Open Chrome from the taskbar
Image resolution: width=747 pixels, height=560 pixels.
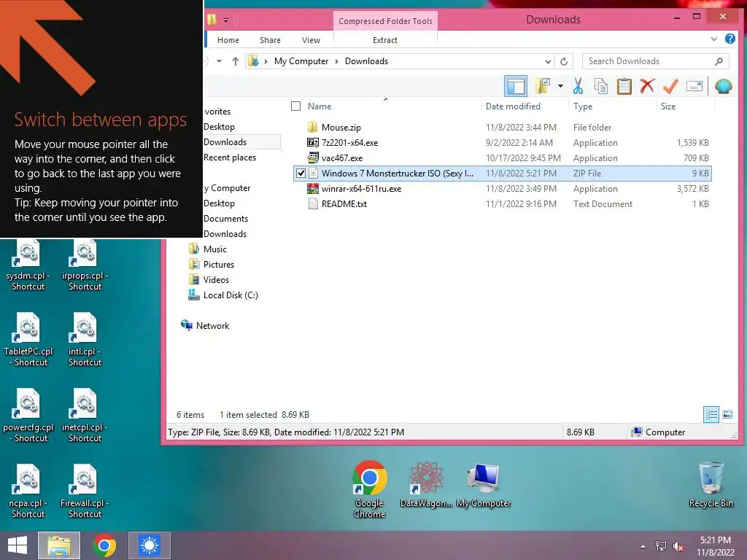(x=104, y=545)
